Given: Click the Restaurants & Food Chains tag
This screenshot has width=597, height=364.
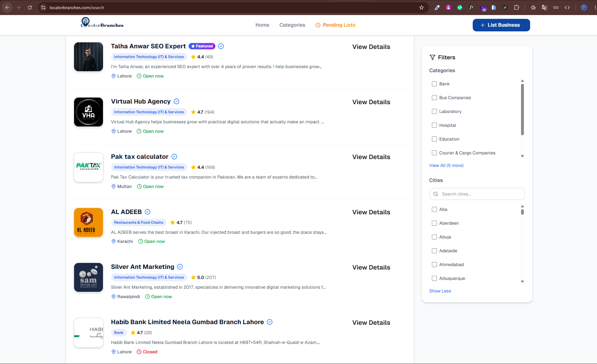Looking at the screenshot, I should 139,222.
